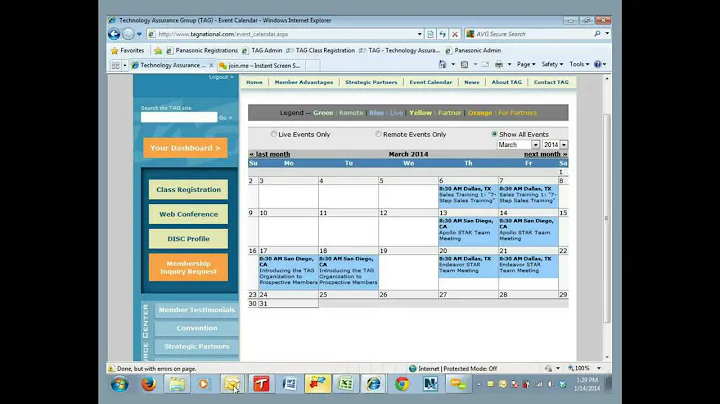Image resolution: width=720 pixels, height=404 pixels.
Task: Click the compatibility view icon in address bar
Action: click(430, 34)
